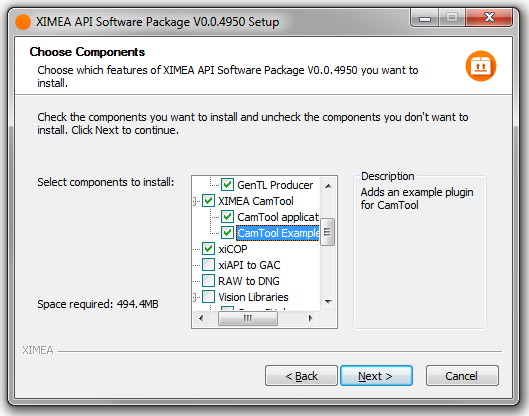Select the GenTL Producer tree item
Image resolution: width=529 pixels, height=416 pixels.
coord(275,185)
